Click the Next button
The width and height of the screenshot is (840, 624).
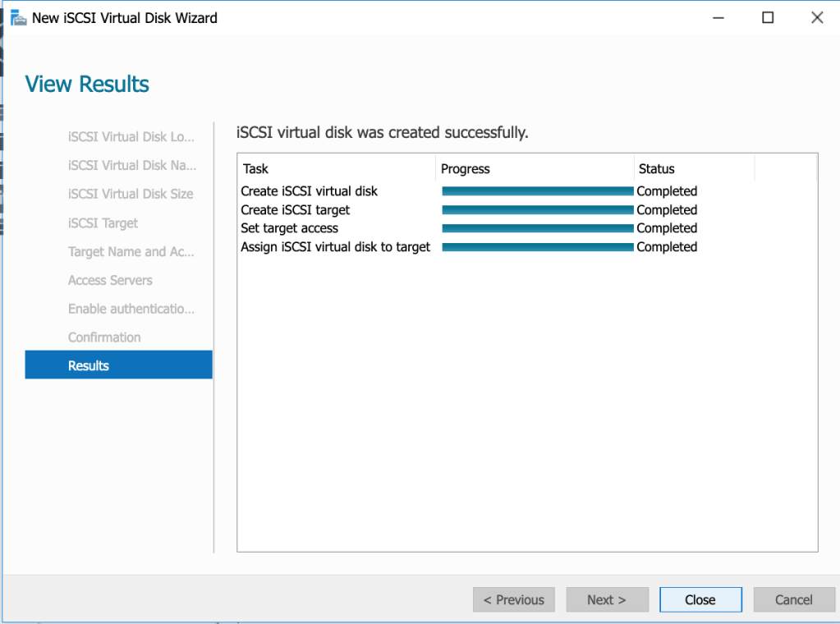pos(607,599)
